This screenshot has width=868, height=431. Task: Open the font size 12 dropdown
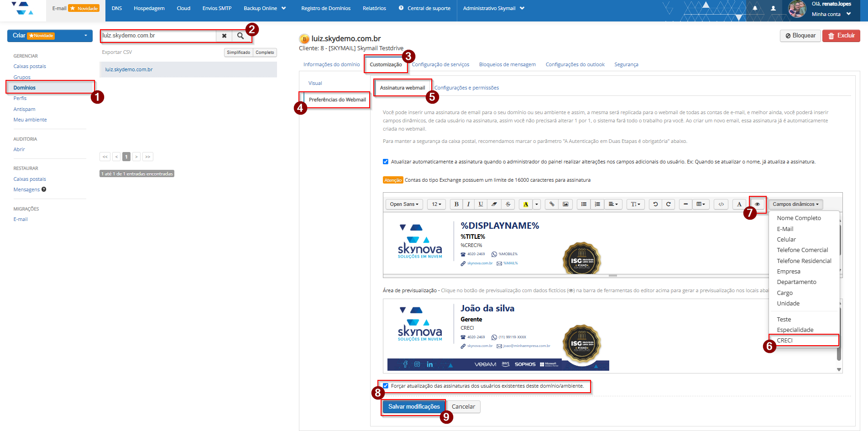(x=436, y=204)
